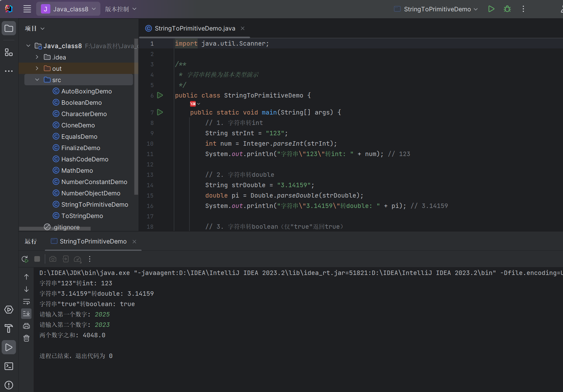Click run gutter icon beside class declaration
The width and height of the screenshot is (563, 392).
160,95
